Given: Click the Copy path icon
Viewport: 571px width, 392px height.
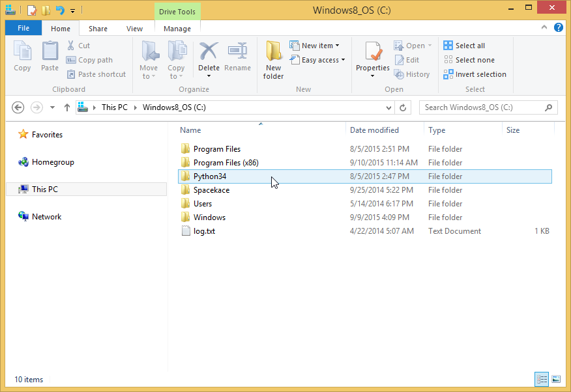Looking at the screenshot, I should tap(70, 60).
